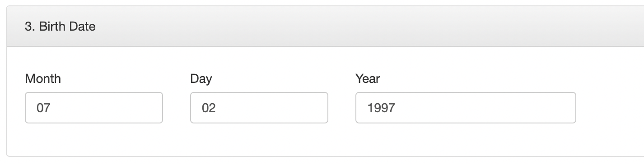Focus the Month input field
The image size is (644, 164).
point(94,108)
